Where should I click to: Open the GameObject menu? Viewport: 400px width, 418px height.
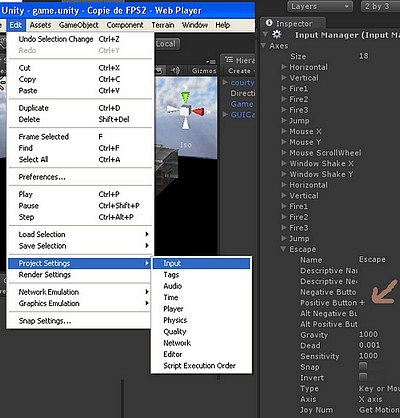79,25
